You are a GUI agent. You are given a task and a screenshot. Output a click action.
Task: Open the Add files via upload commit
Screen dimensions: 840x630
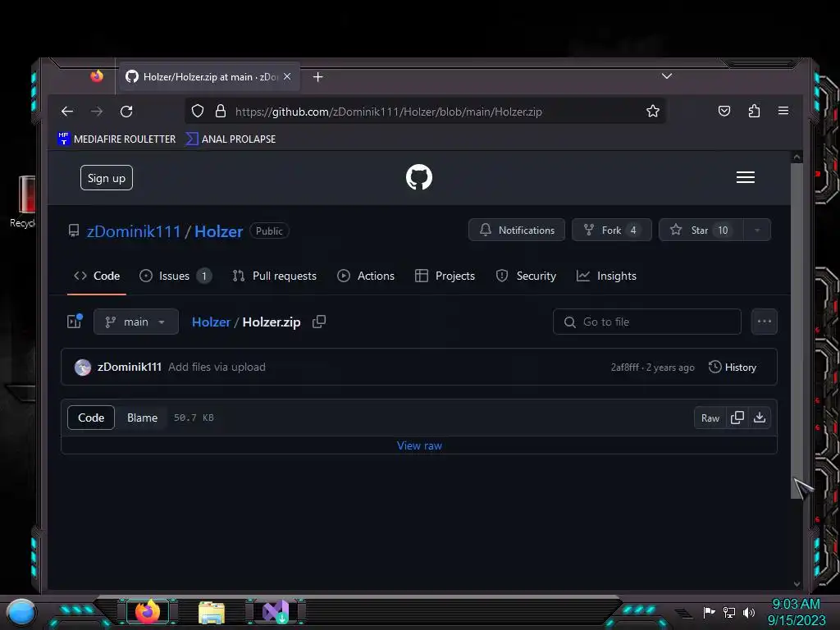coord(217,367)
